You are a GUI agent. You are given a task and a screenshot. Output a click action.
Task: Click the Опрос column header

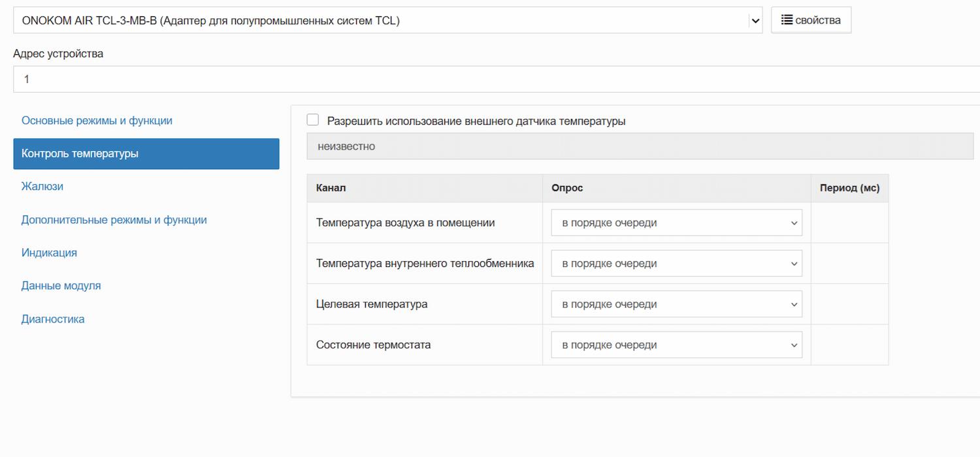(567, 188)
